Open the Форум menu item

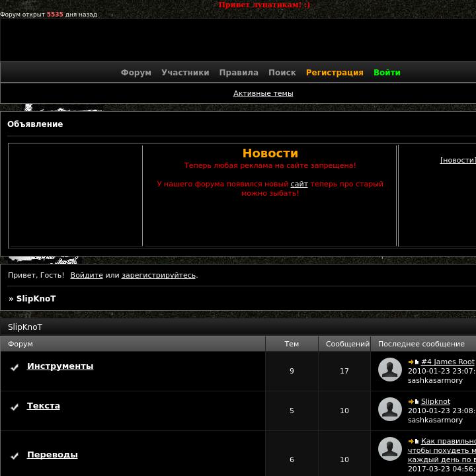click(136, 73)
